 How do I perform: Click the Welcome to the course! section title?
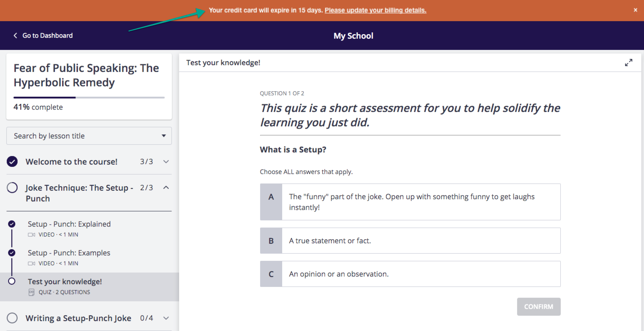point(72,161)
